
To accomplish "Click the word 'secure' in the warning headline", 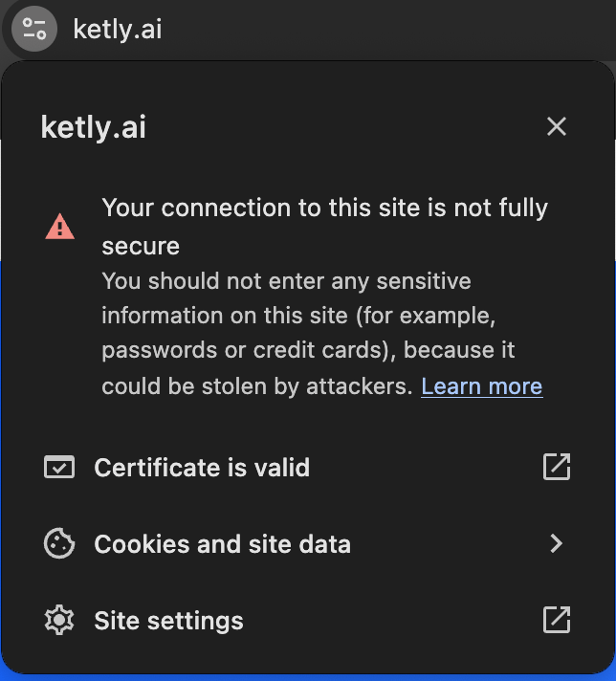I will tap(141, 246).
